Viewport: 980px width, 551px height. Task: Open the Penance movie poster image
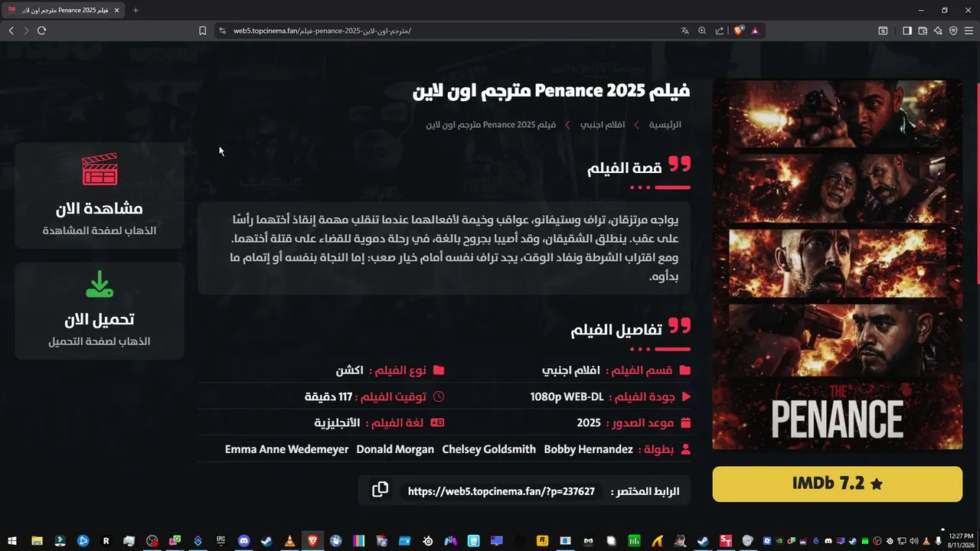(838, 265)
